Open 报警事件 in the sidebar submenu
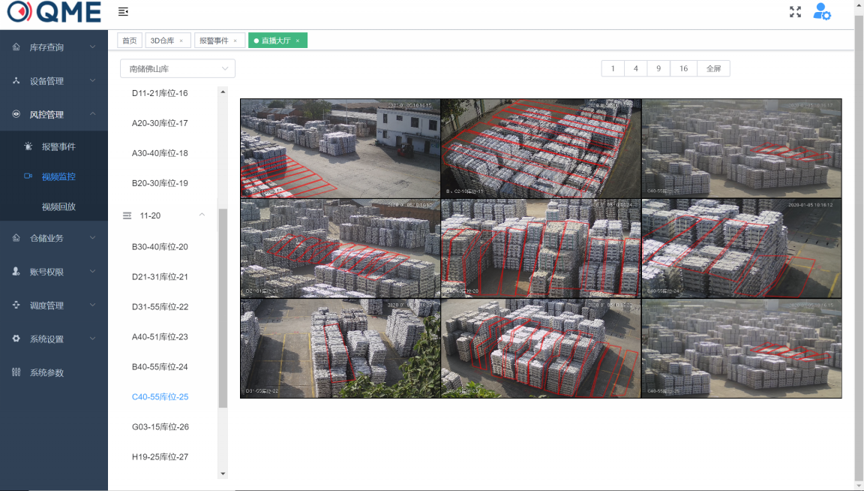The image size is (864, 491). coord(58,147)
